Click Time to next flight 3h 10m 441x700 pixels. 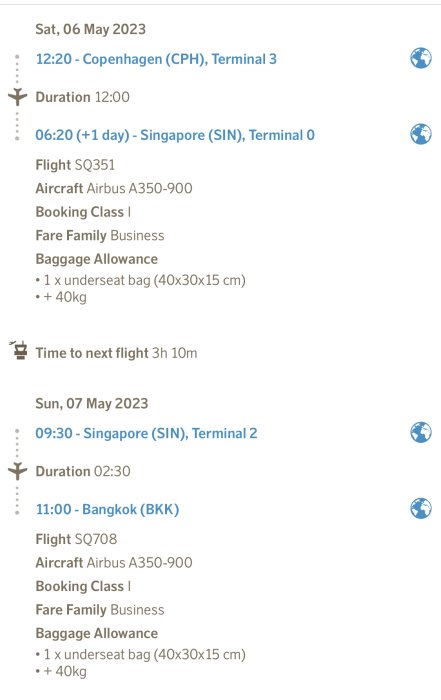pyautogui.click(x=116, y=353)
